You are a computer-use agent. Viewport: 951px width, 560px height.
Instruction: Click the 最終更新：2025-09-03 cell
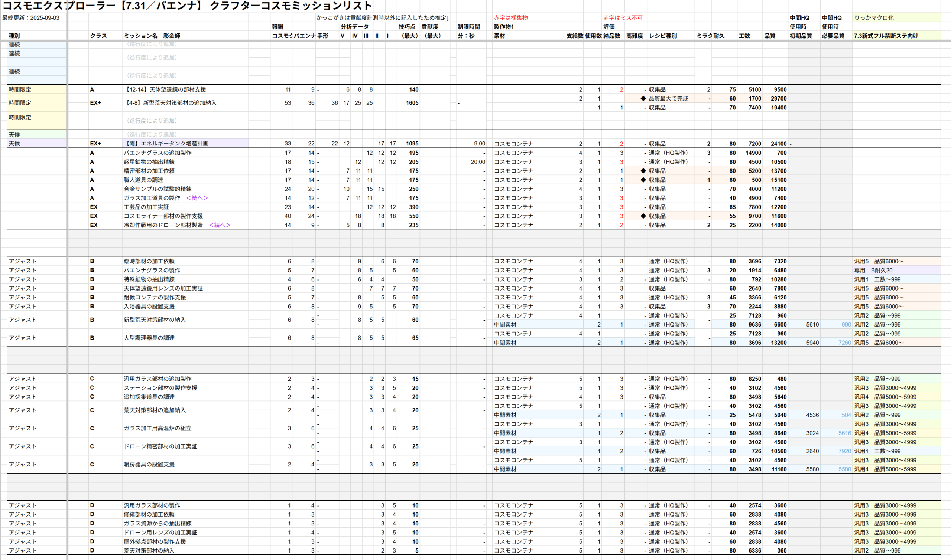tap(31, 18)
